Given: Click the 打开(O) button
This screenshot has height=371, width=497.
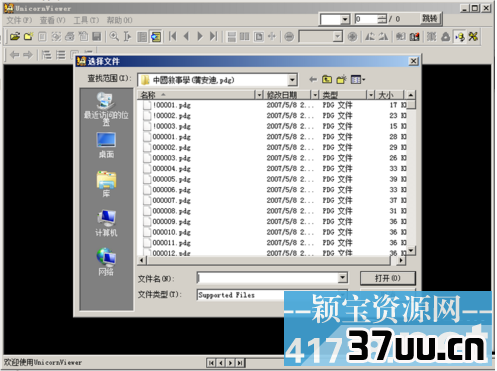Looking at the screenshot, I should click(x=388, y=278).
